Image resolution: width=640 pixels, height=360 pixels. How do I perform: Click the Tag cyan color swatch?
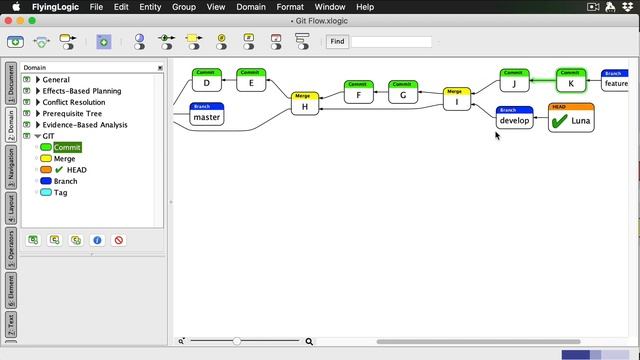(x=46, y=192)
